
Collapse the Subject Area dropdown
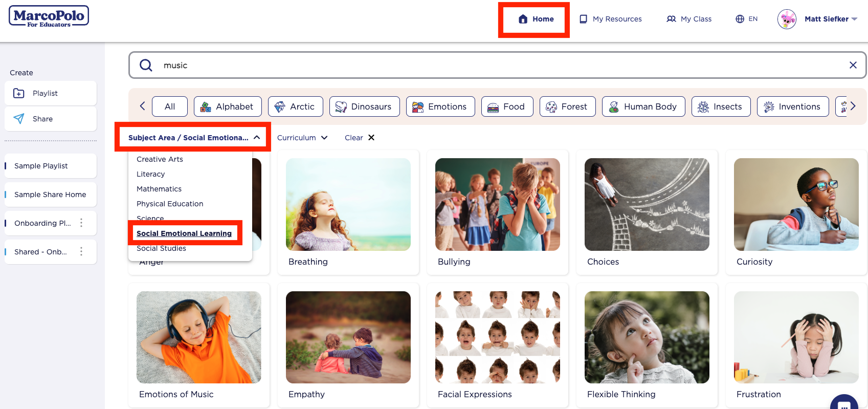(194, 138)
